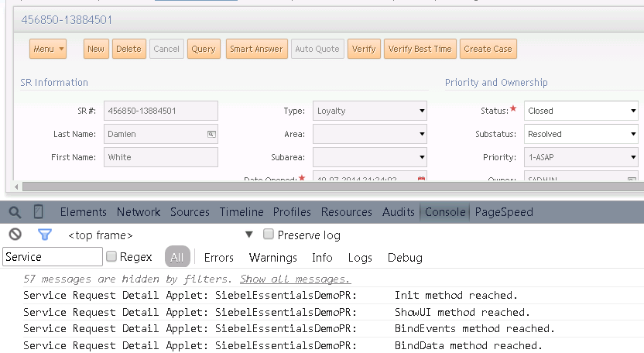
Task: Click the Verify Best Time button
Action: (420, 49)
